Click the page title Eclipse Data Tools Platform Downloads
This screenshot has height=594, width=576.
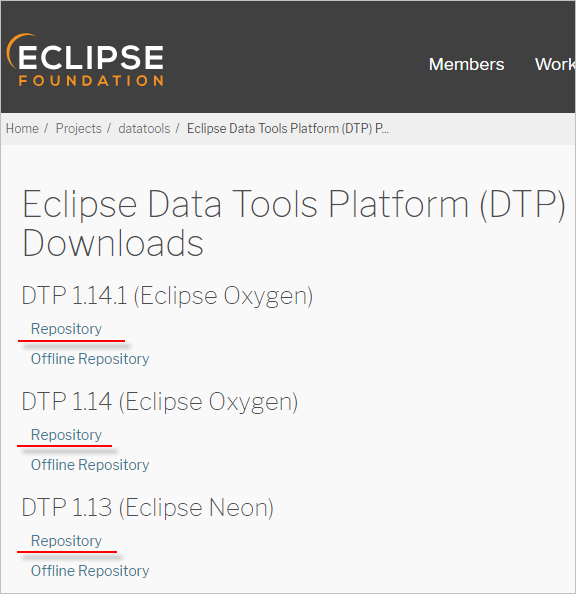click(x=294, y=224)
